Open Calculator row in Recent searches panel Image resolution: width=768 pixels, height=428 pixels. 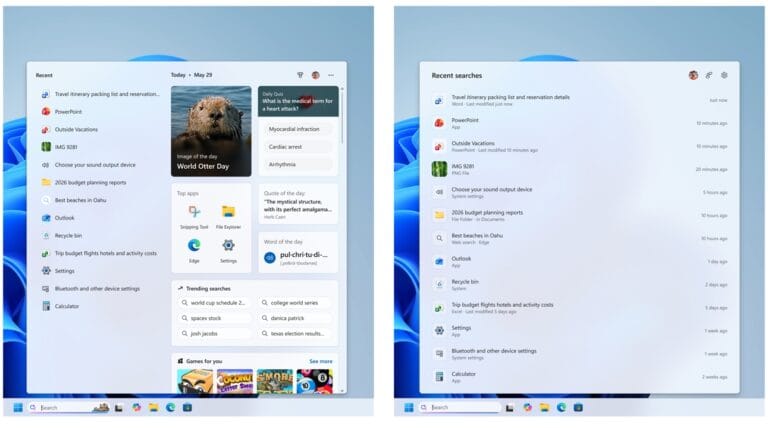coord(579,377)
